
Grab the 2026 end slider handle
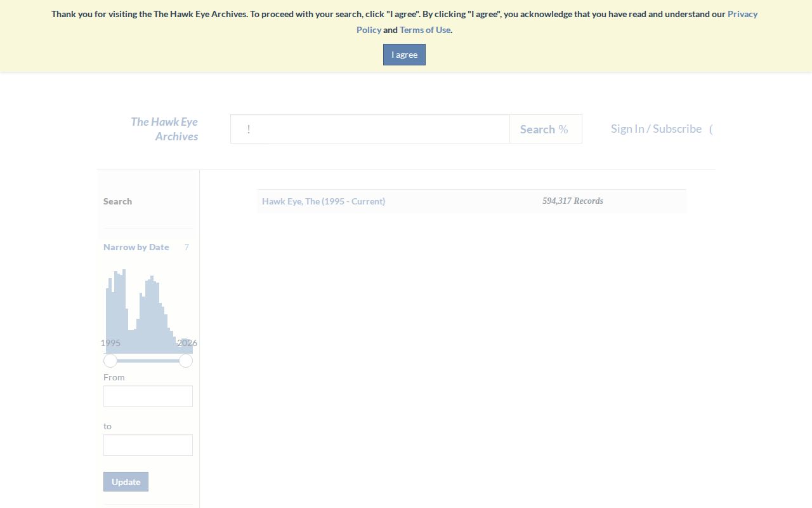pyautogui.click(x=186, y=361)
